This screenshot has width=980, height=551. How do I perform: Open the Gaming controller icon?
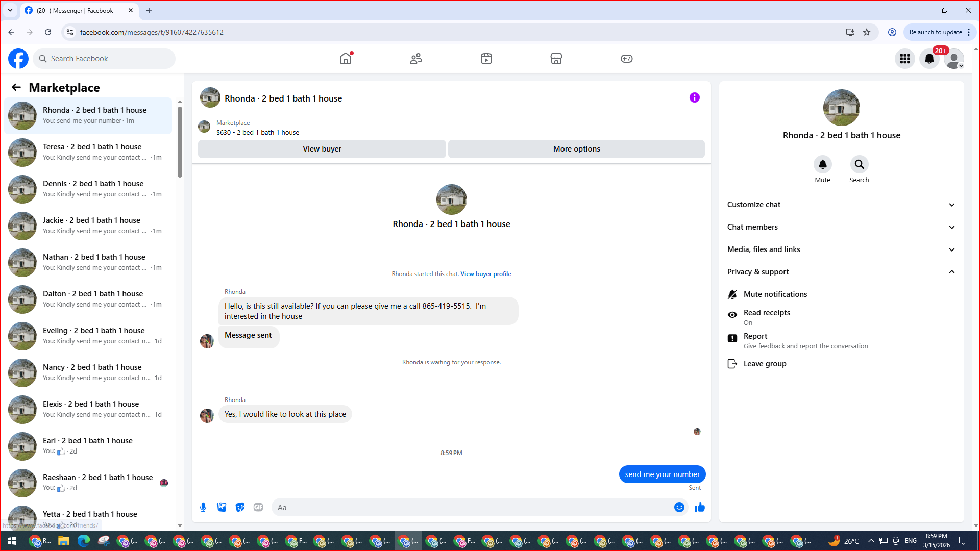(627, 59)
